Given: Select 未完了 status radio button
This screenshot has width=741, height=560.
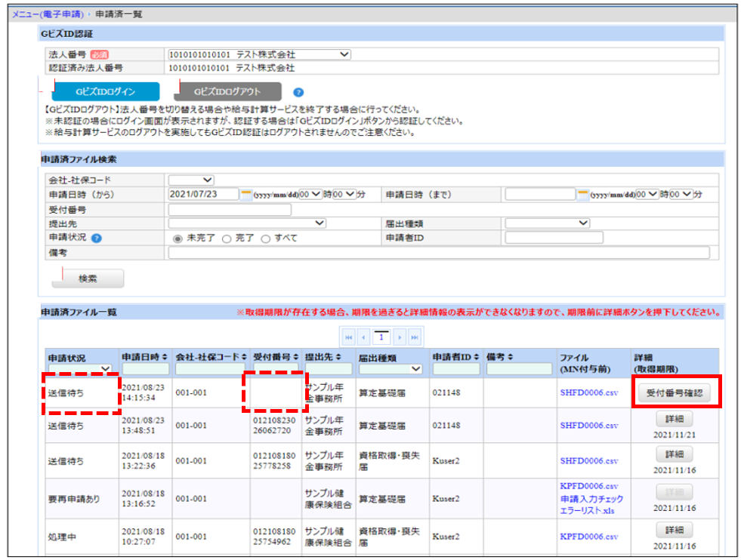Looking at the screenshot, I should [178, 239].
